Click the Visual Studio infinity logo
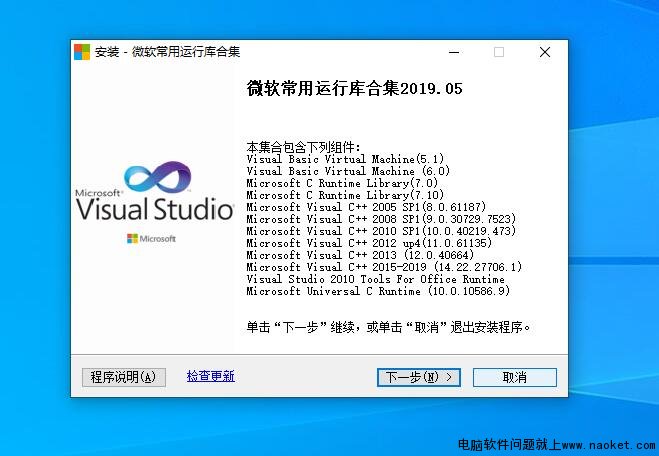 coord(158,177)
